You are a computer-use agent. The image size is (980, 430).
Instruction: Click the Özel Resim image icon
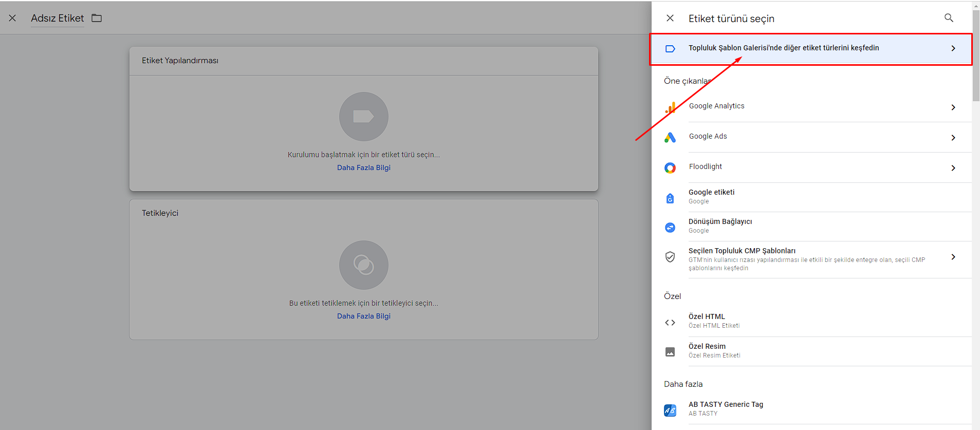click(670, 352)
